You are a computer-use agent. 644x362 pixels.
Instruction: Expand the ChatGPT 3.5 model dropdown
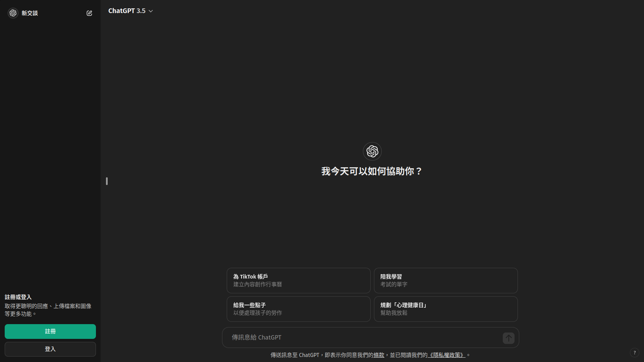tap(127, 11)
